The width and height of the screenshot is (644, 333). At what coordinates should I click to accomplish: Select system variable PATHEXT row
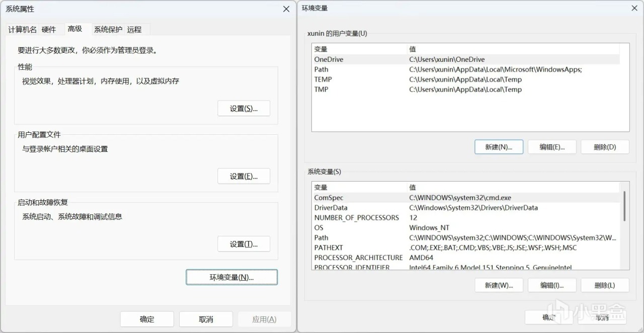(329, 247)
